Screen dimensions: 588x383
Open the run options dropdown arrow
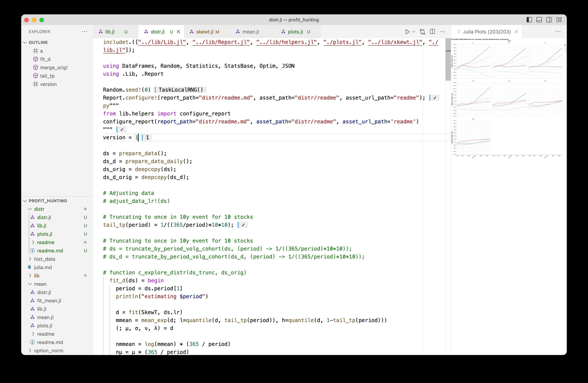414,32
